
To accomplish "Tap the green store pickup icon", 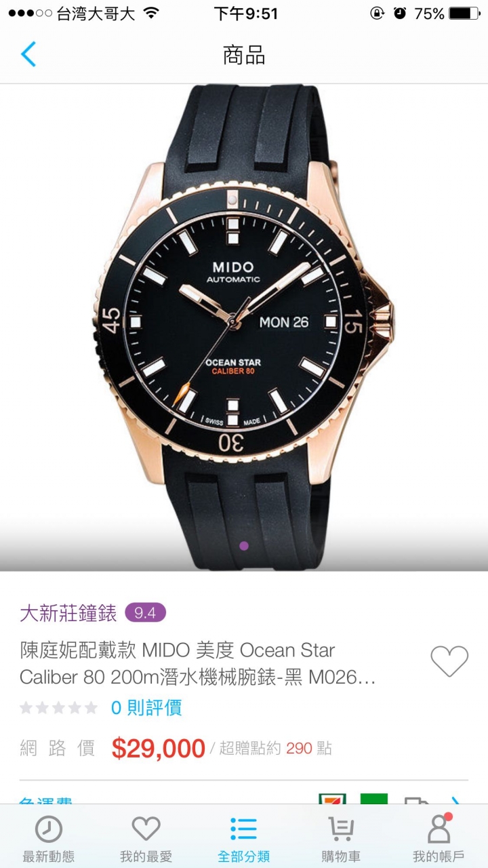I will (374, 799).
